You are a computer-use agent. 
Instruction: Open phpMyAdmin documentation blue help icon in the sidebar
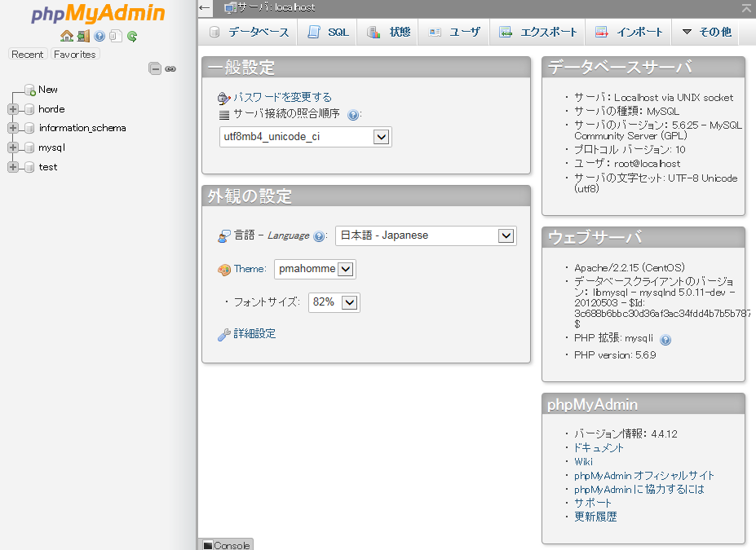99,36
